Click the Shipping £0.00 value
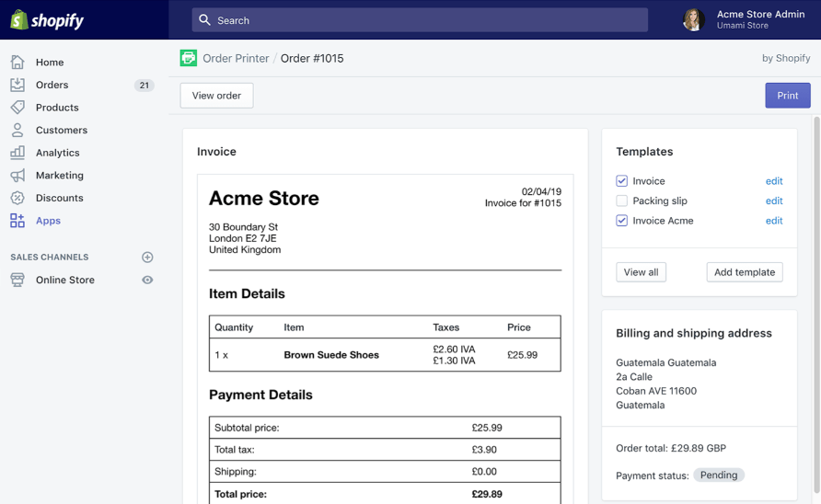Viewport: 821px width, 504px height. tap(484, 472)
